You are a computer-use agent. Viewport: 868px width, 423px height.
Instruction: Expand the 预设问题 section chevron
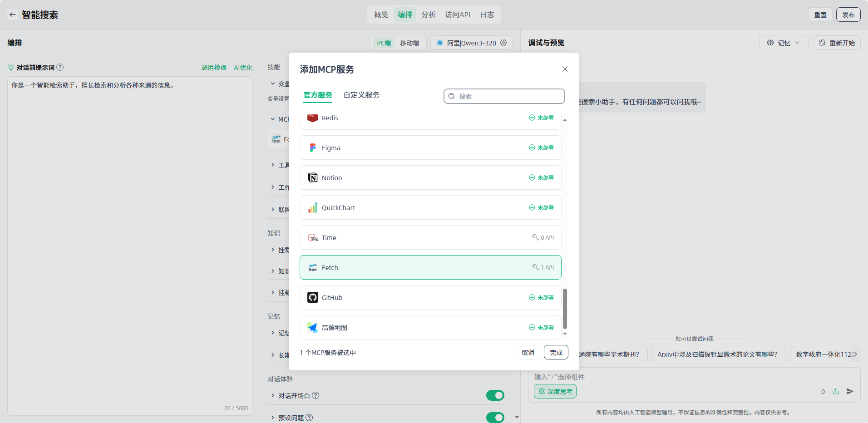(273, 418)
